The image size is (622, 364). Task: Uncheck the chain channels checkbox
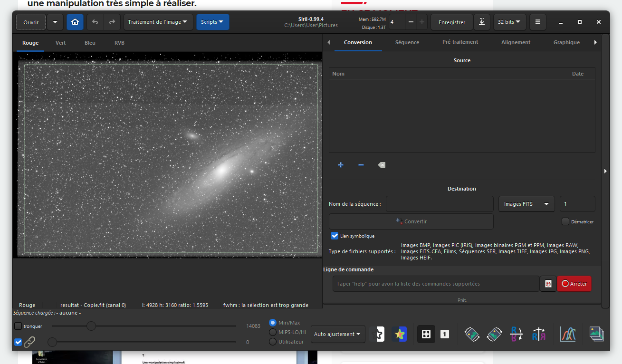[18, 342]
